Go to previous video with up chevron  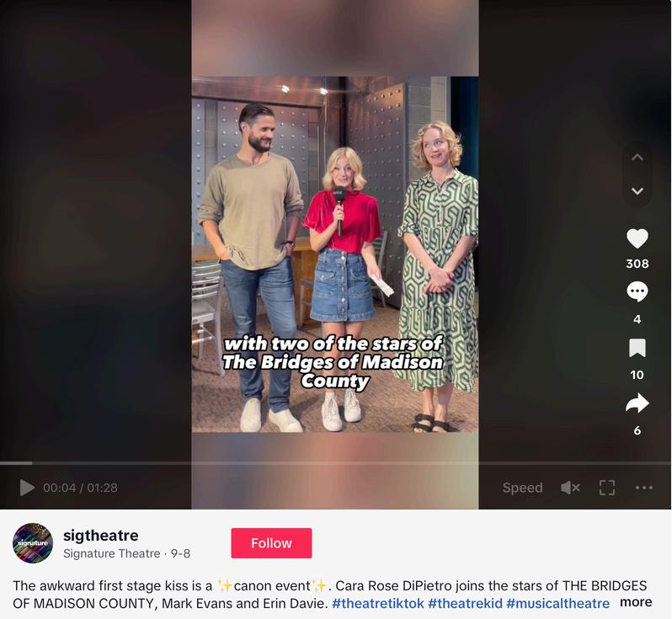[637, 157]
